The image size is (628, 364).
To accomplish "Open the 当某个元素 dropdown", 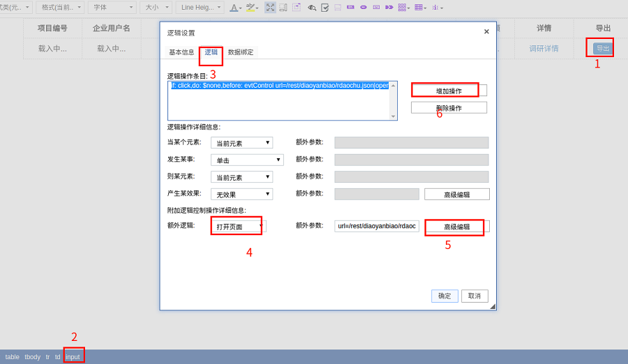I will (x=241, y=143).
